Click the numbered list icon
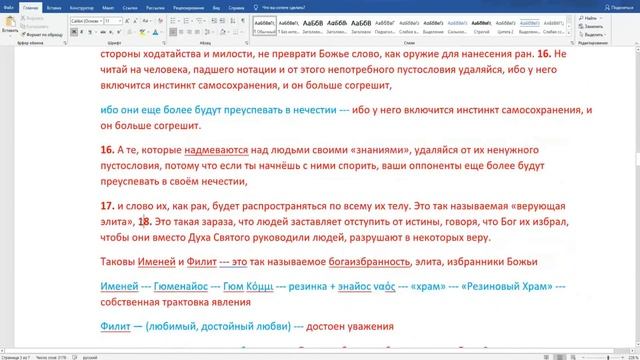Viewport: 640px width, 360px height. tap(187, 21)
